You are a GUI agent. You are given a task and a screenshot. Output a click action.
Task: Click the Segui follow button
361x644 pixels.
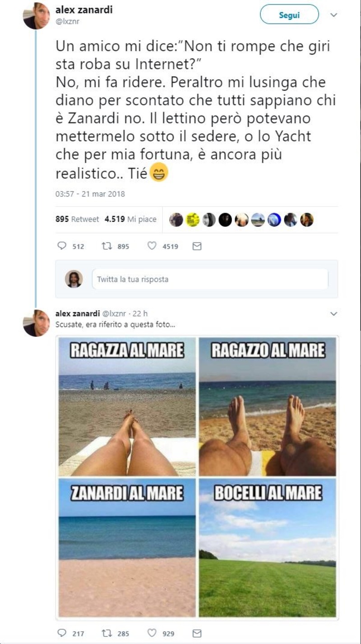[289, 15]
